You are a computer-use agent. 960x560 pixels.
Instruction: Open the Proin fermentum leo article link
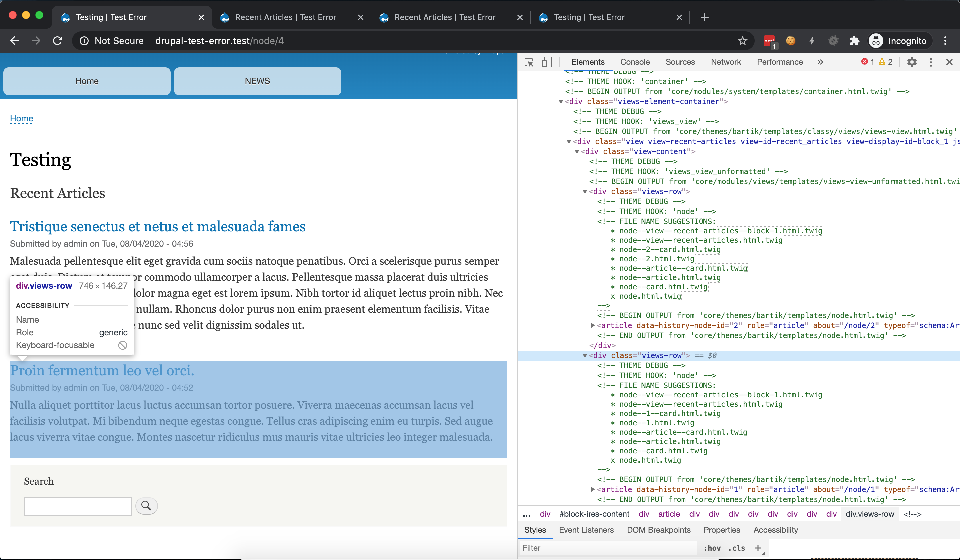(102, 370)
